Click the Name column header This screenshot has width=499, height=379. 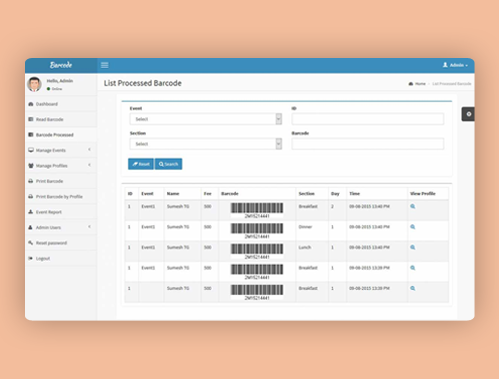tap(173, 194)
